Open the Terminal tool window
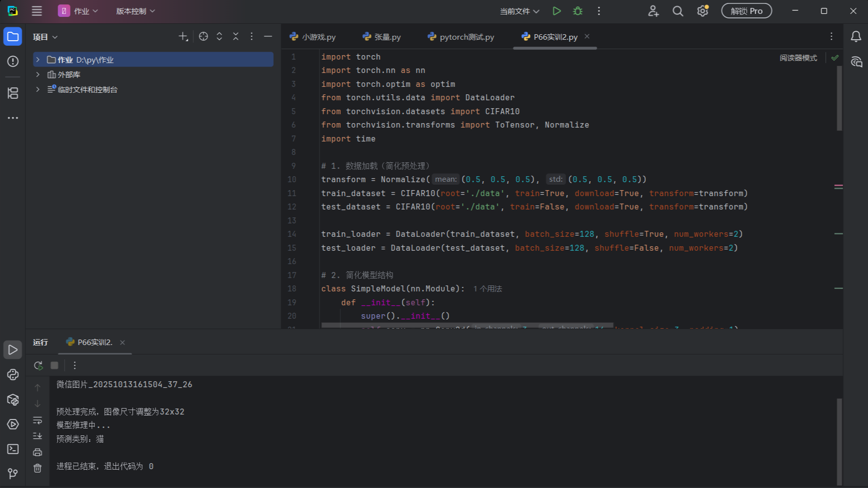Image resolution: width=868 pixels, height=488 pixels. [13, 449]
